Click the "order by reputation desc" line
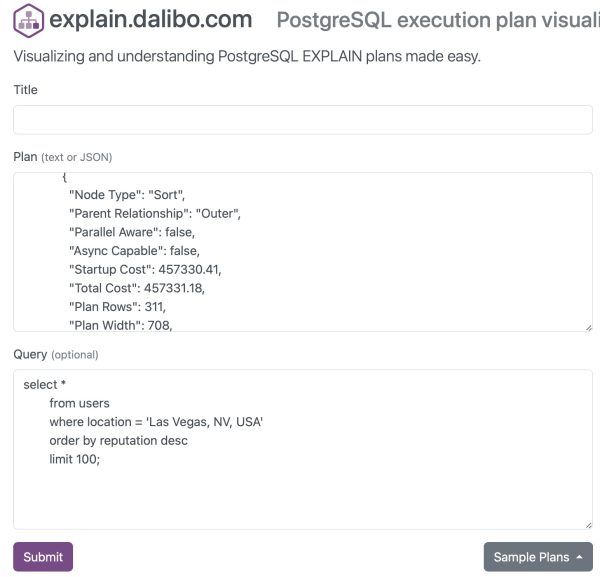Viewport: 600px width, 577px height. [x=119, y=440]
